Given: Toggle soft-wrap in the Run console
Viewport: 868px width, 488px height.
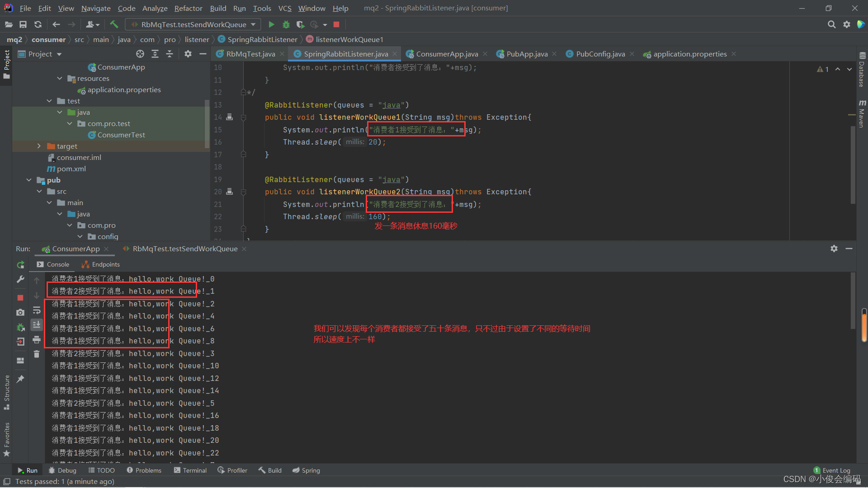Looking at the screenshot, I should pos(37,310).
